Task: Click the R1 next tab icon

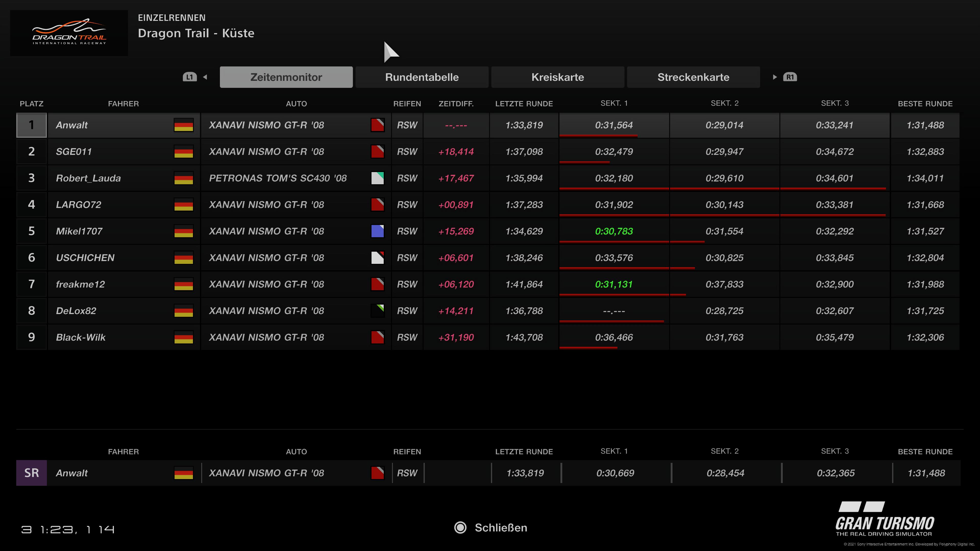Action: [790, 77]
